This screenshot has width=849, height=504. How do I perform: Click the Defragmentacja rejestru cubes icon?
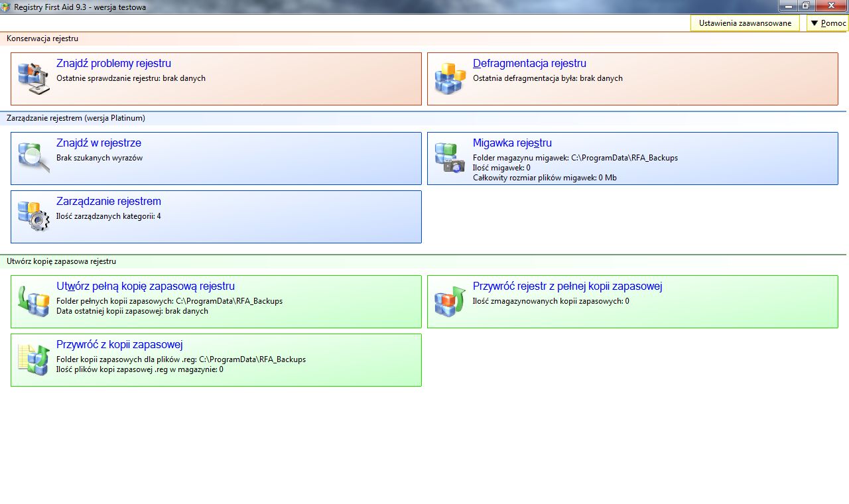click(x=450, y=78)
